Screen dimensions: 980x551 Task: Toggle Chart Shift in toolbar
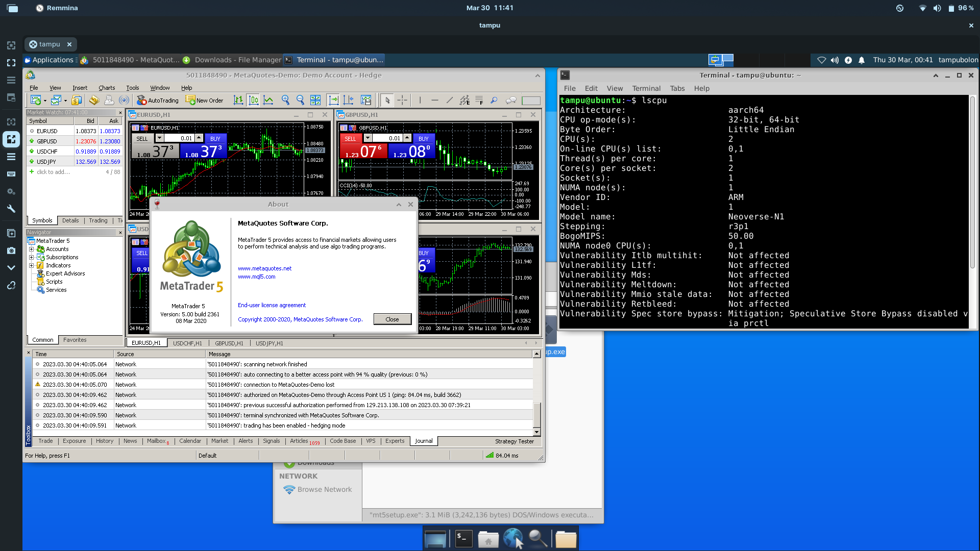[349, 101]
